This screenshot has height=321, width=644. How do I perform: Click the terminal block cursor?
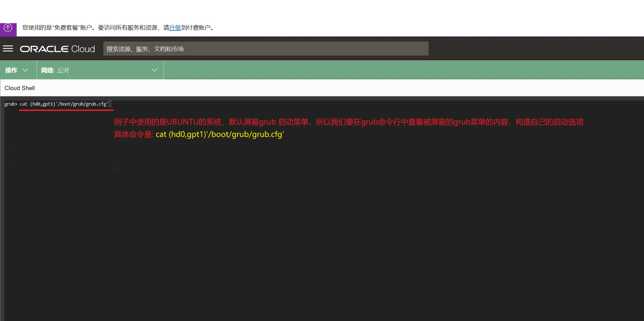click(110, 104)
